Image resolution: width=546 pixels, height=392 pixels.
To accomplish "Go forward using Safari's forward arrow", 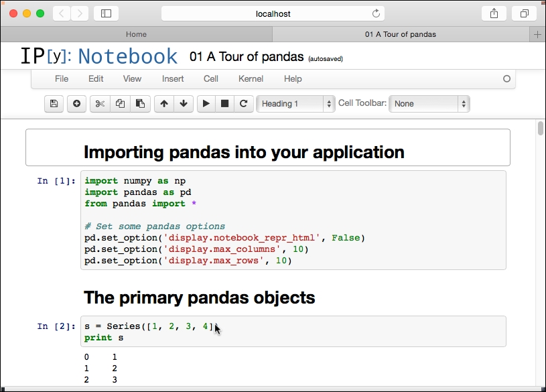I will tap(80, 13).
